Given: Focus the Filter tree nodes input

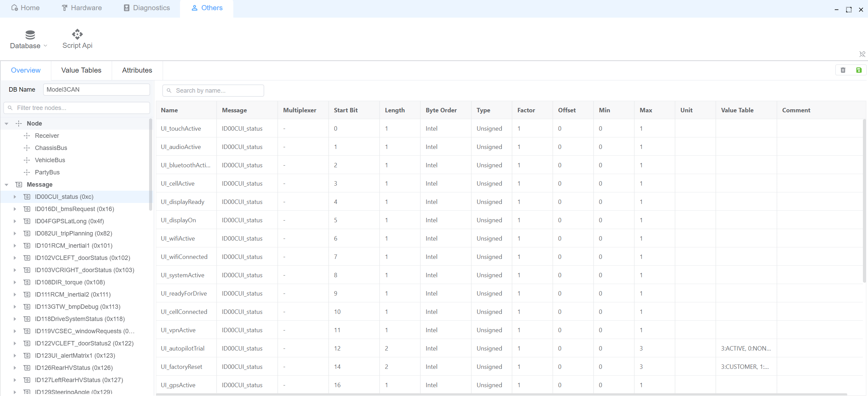Looking at the screenshot, I should [x=77, y=108].
